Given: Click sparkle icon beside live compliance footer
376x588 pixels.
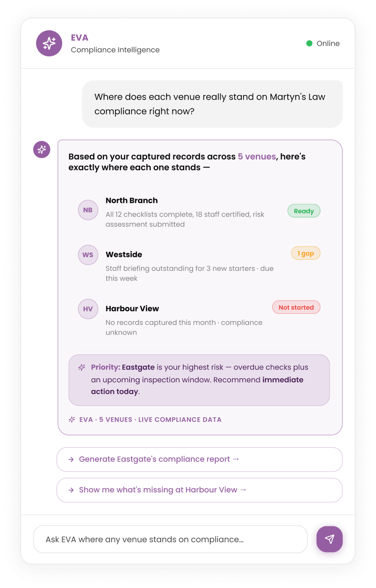Looking at the screenshot, I should click(72, 419).
